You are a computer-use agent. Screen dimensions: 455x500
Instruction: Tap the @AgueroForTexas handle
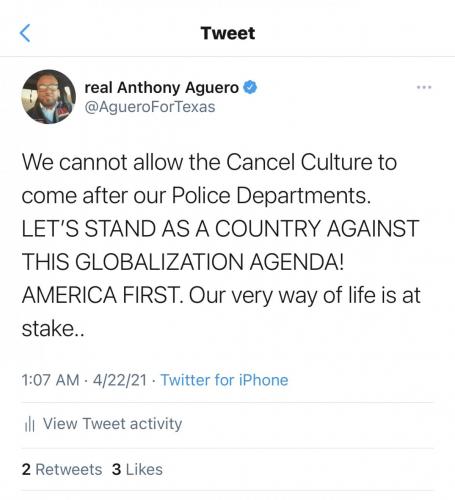click(150, 107)
